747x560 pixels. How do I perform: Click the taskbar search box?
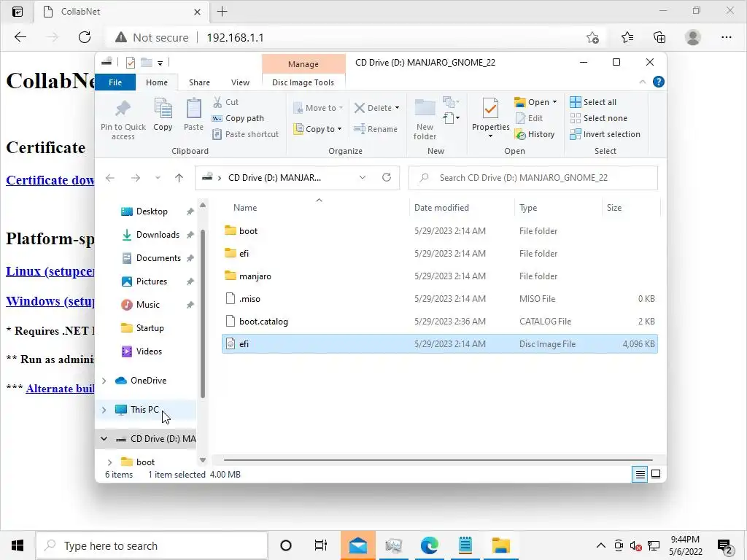click(x=152, y=545)
